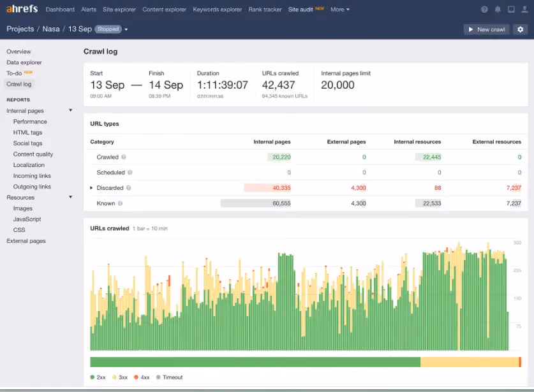Click the green 2xx segment of status bar
The width and height of the screenshot is (534, 392).
click(255, 362)
